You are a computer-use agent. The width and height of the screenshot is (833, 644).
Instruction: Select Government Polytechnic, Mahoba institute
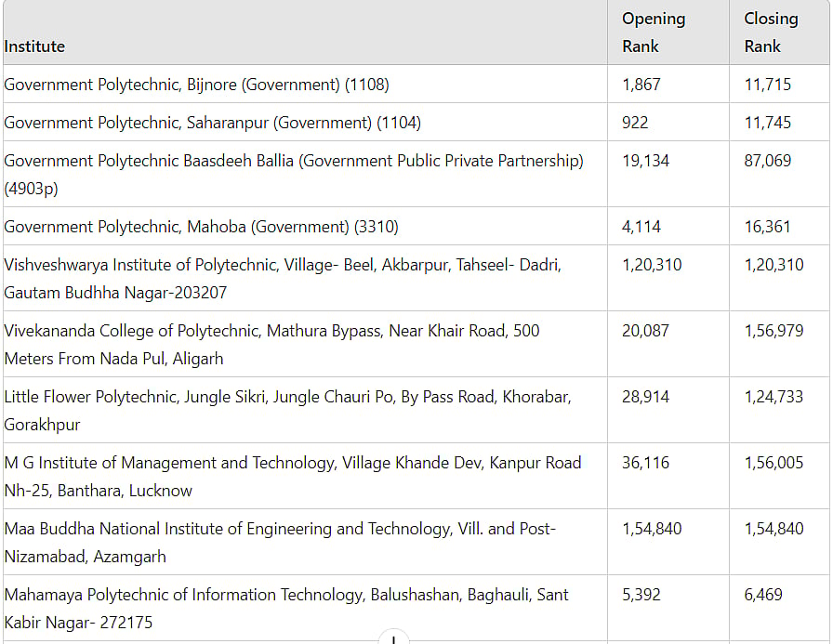click(201, 227)
